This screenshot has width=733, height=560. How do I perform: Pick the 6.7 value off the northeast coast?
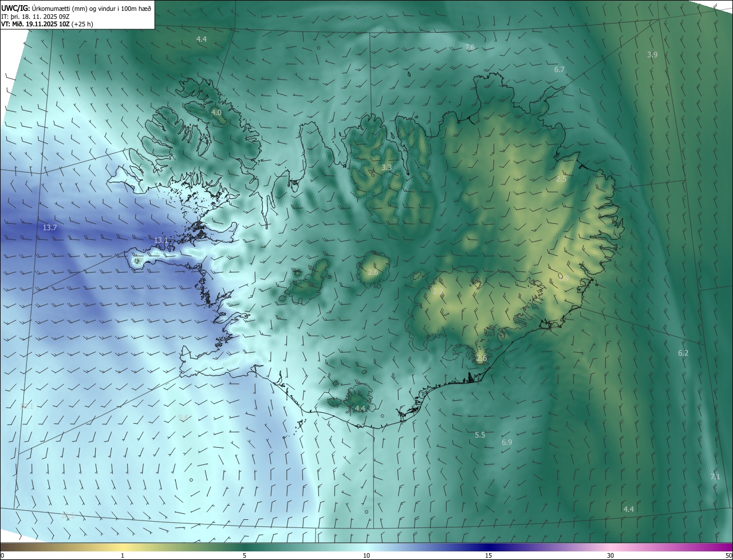pos(559,69)
